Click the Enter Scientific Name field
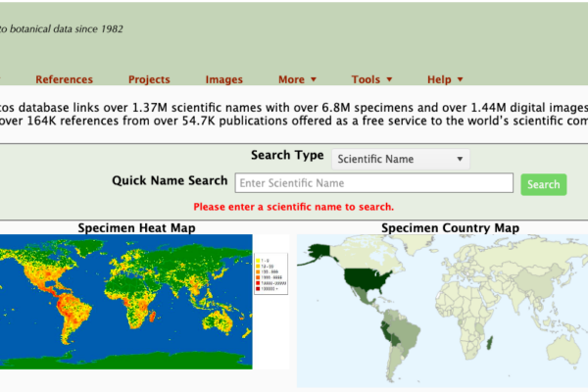588x392 pixels. point(374,183)
